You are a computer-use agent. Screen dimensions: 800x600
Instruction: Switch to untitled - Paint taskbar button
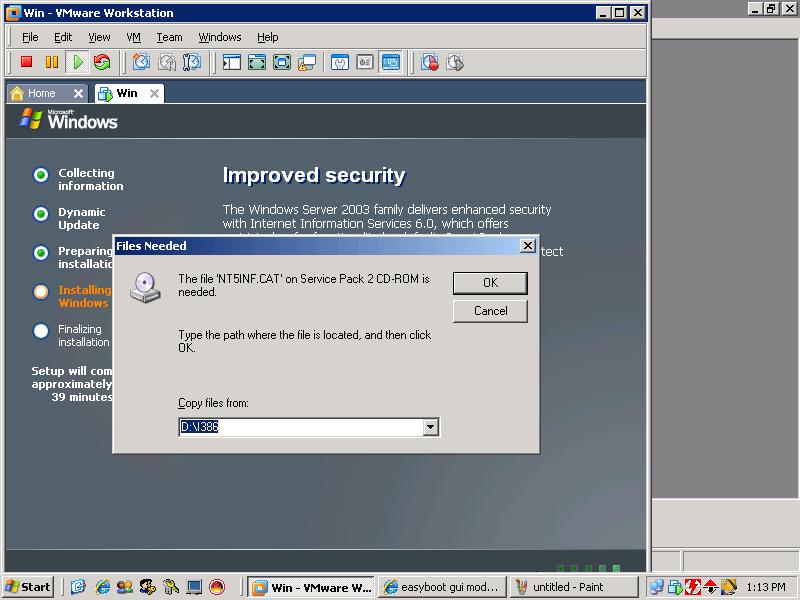point(574,587)
